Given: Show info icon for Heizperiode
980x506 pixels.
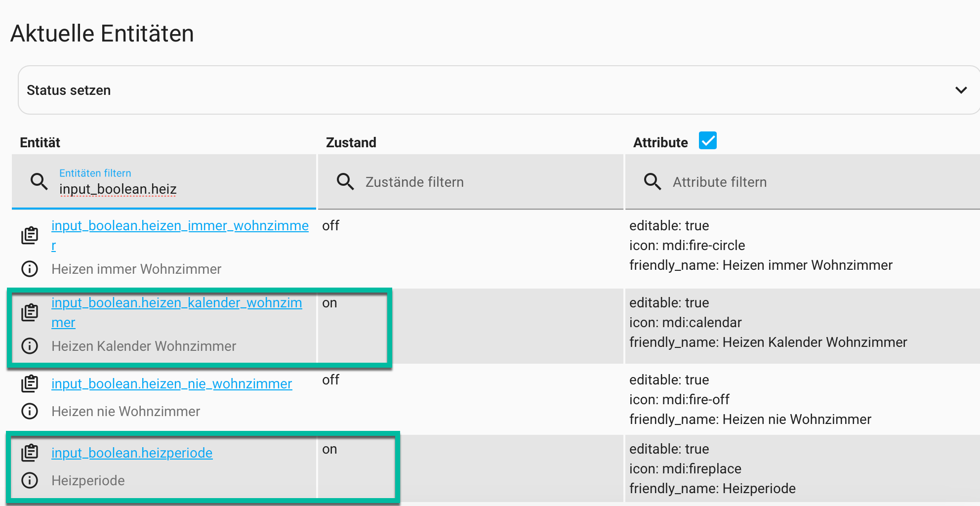Looking at the screenshot, I should click(30, 480).
